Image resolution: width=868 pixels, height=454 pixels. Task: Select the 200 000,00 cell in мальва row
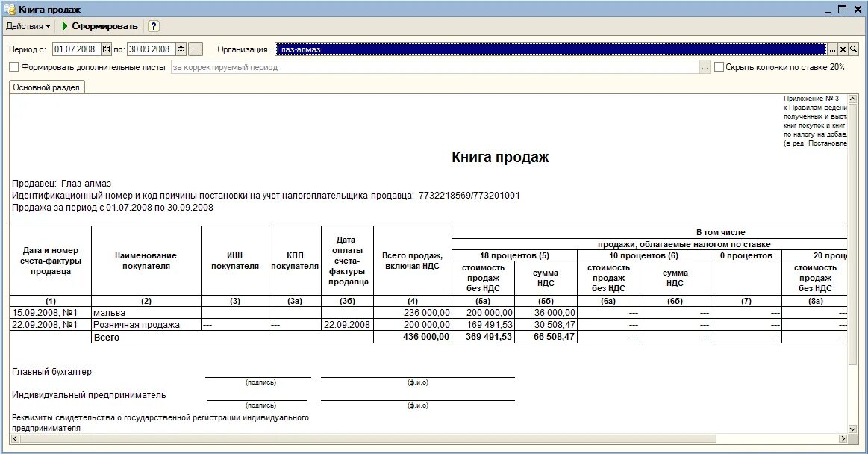tap(484, 313)
